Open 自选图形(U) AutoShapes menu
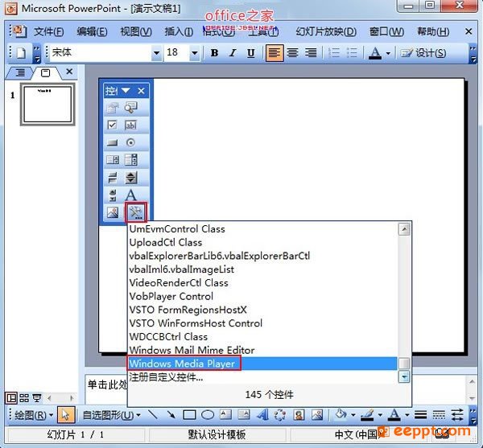The image size is (483, 448). (x=112, y=415)
